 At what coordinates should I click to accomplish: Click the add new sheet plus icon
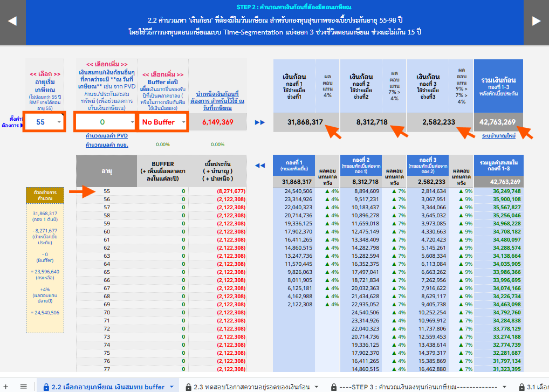coord(8,386)
